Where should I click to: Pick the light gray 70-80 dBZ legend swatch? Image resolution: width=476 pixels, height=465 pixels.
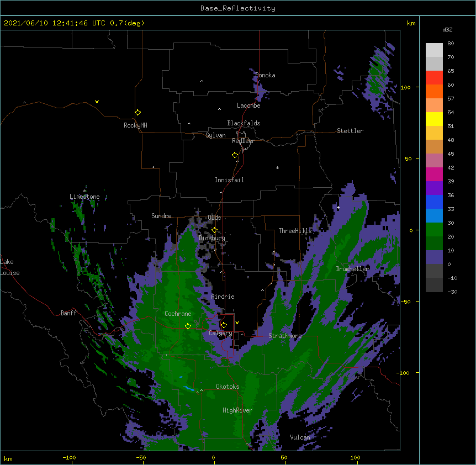434,50
